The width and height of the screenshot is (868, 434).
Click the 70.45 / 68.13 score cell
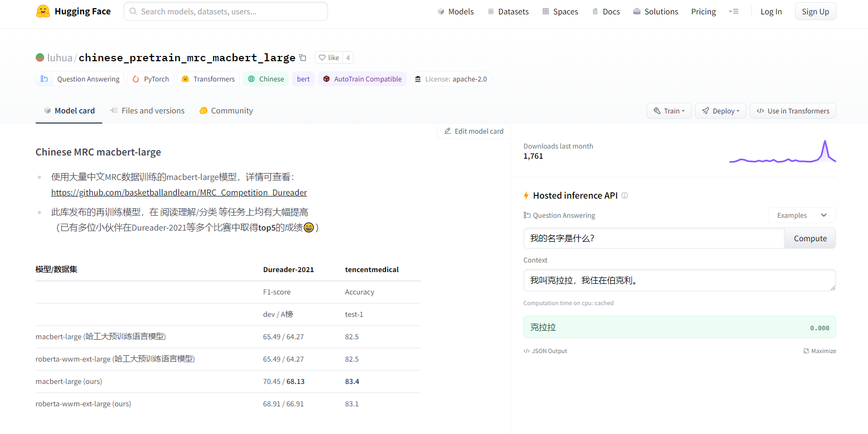point(284,381)
